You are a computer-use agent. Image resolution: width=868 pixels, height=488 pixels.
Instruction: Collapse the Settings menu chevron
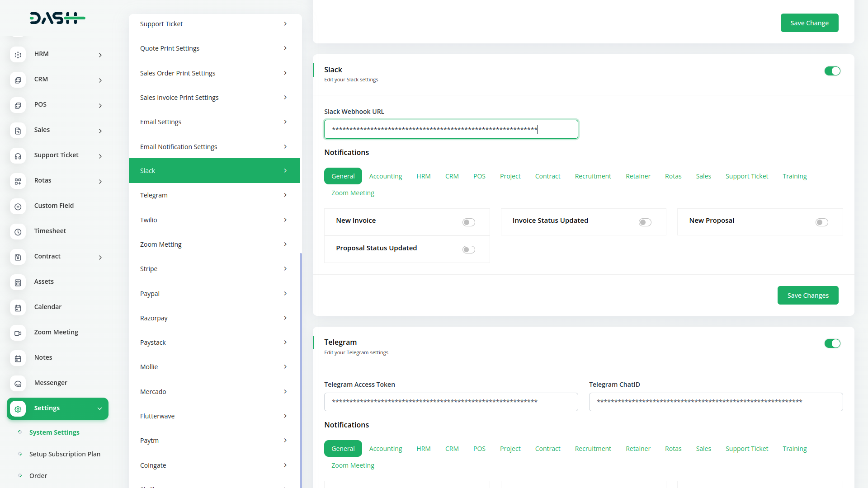click(x=99, y=408)
